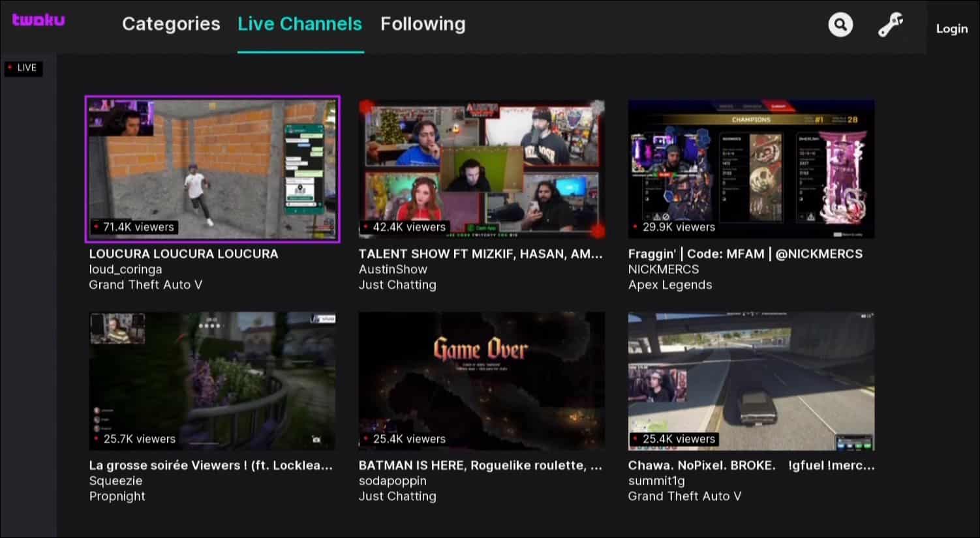Click channel name NICKMERCS
The width and height of the screenshot is (980, 538).
click(x=664, y=269)
